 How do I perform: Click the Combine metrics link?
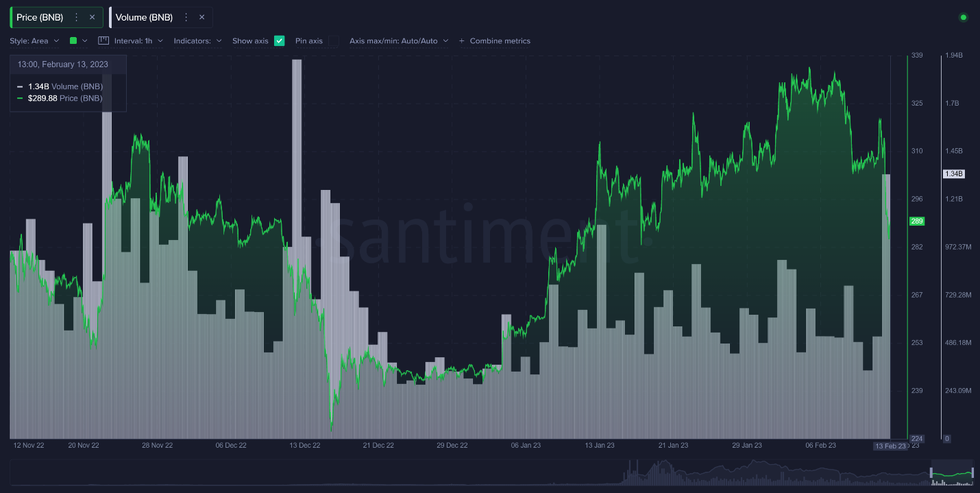pyautogui.click(x=500, y=41)
